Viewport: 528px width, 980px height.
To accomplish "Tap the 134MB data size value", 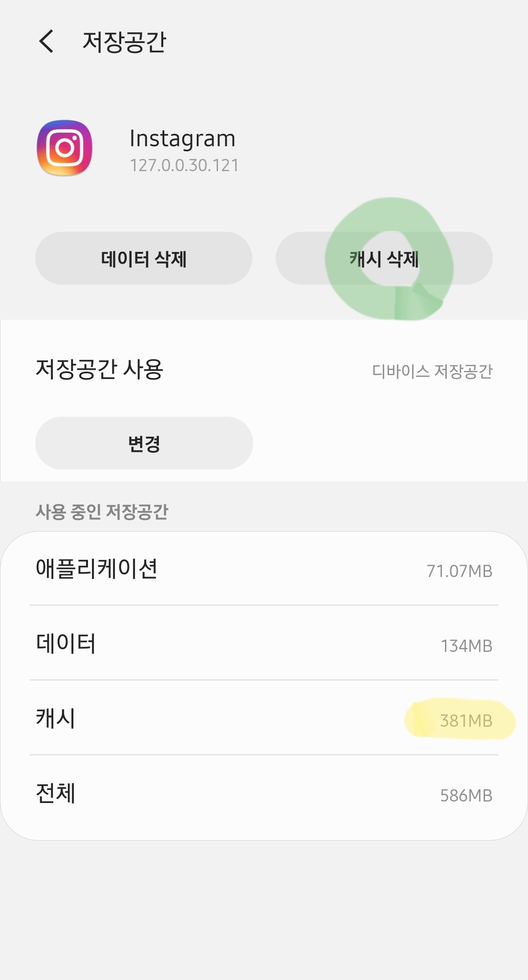I will click(466, 646).
